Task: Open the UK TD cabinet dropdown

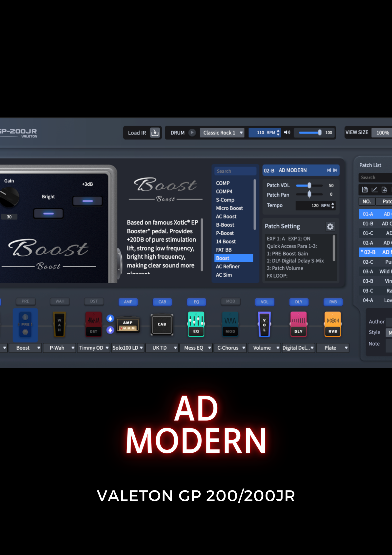Action: [x=162, y=348]
